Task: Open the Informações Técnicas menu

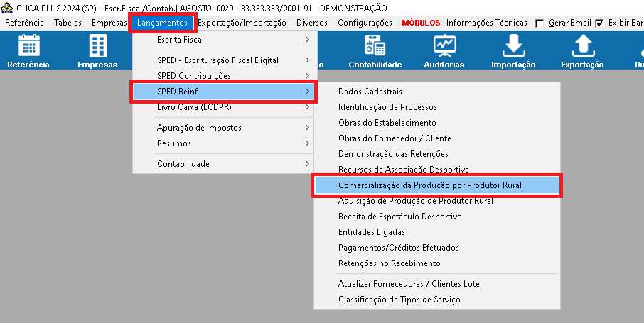Action: [487, 23]
